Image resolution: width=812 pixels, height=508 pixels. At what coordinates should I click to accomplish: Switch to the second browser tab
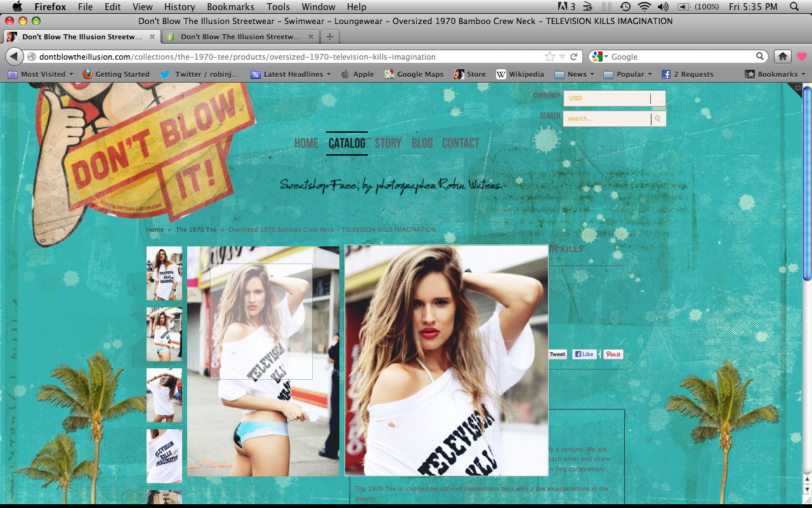point(240,37)
